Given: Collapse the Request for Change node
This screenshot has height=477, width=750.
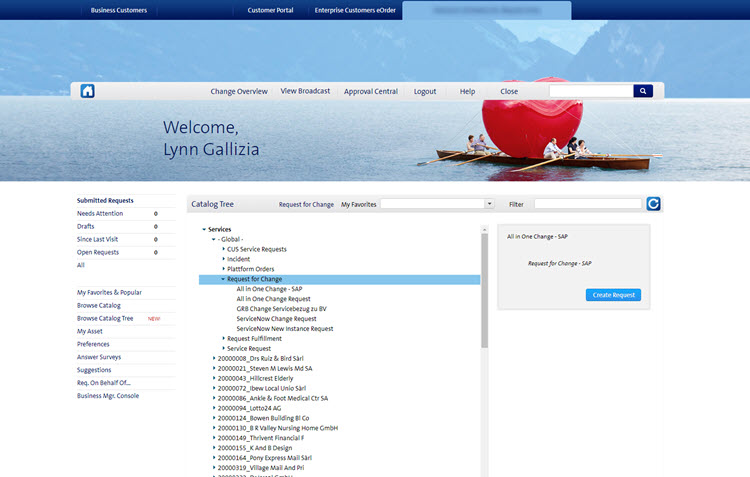Looking at the screenshot, I should [223, 279].
